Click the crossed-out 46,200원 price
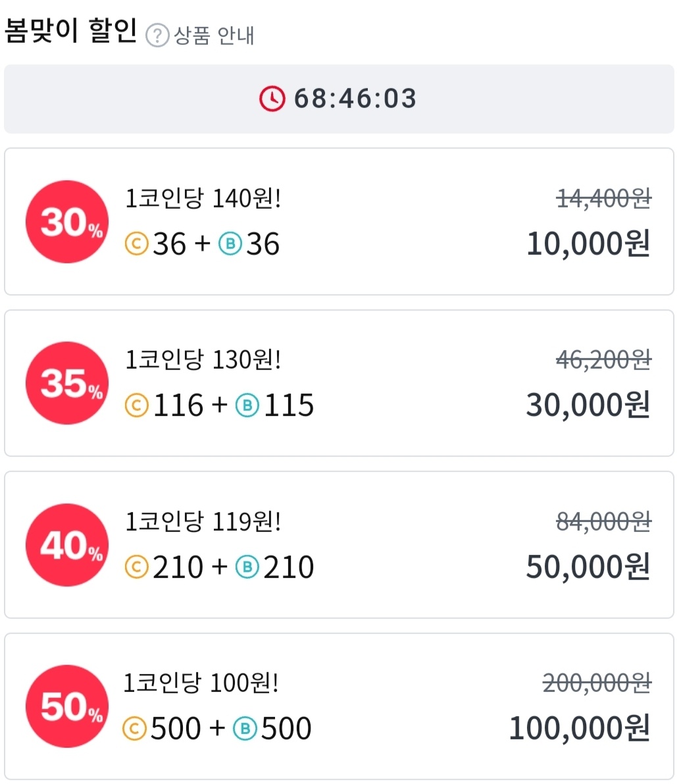The image size is (677, 784). click(603, 360)
